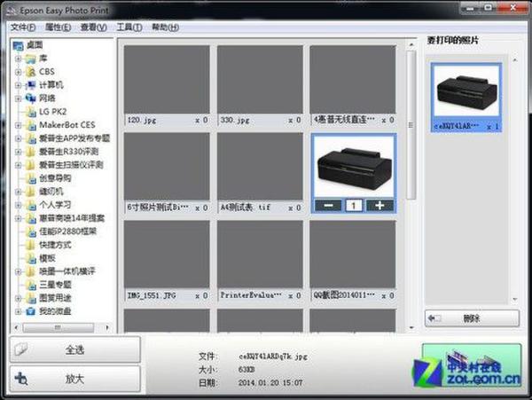Select the 个人学习 folder label
Image resolution: width=532 pixels, height=400 pixels.
[x=55, y=205]
